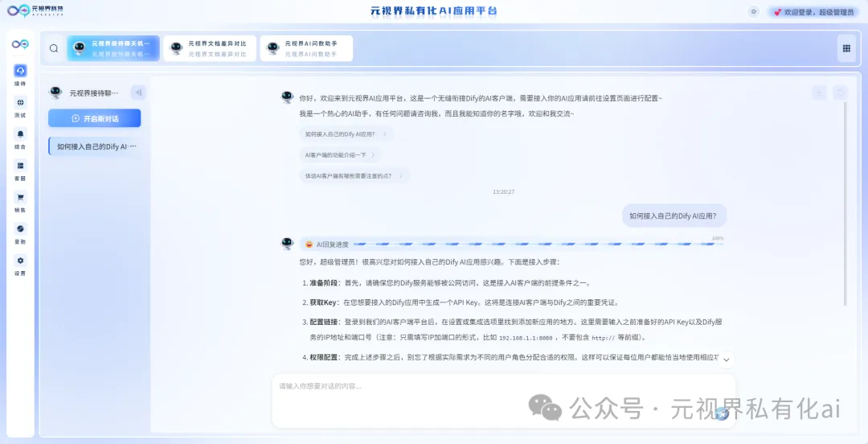This screenshot has height=444, width=868.
Task: Click the robot avatar beside the greeting message
Action: (x=287, y=97)
